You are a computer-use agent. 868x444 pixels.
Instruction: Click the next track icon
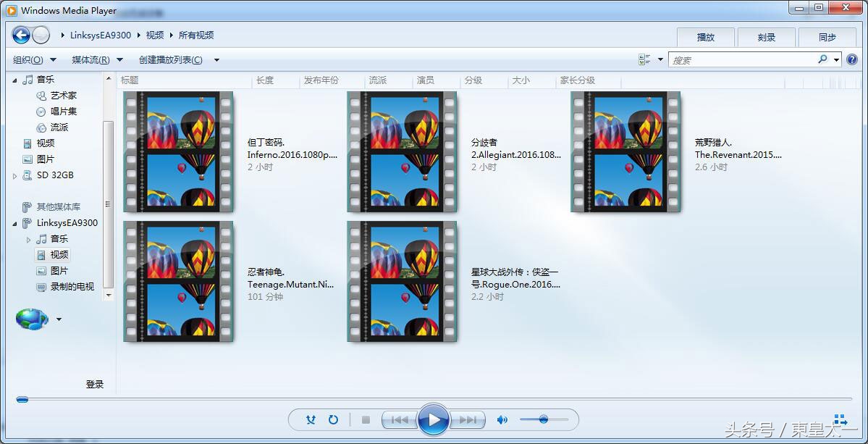[x=466, y=419]
